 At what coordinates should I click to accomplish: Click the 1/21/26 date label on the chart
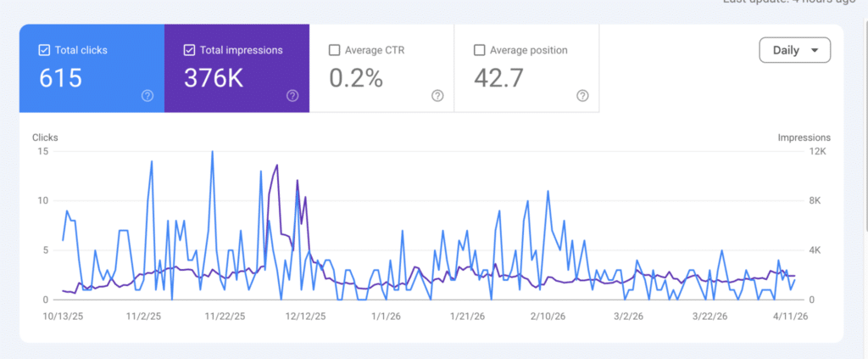click(x=467, y=316)
